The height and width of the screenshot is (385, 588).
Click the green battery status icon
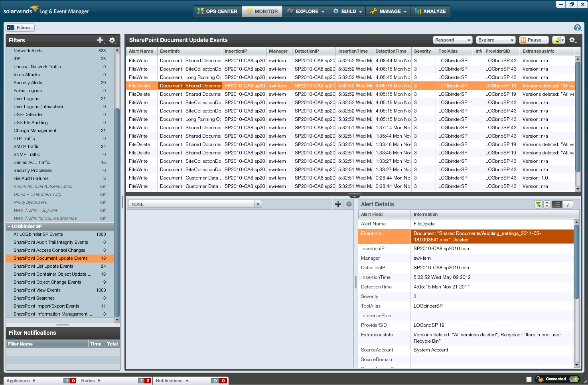click(574, 379)
